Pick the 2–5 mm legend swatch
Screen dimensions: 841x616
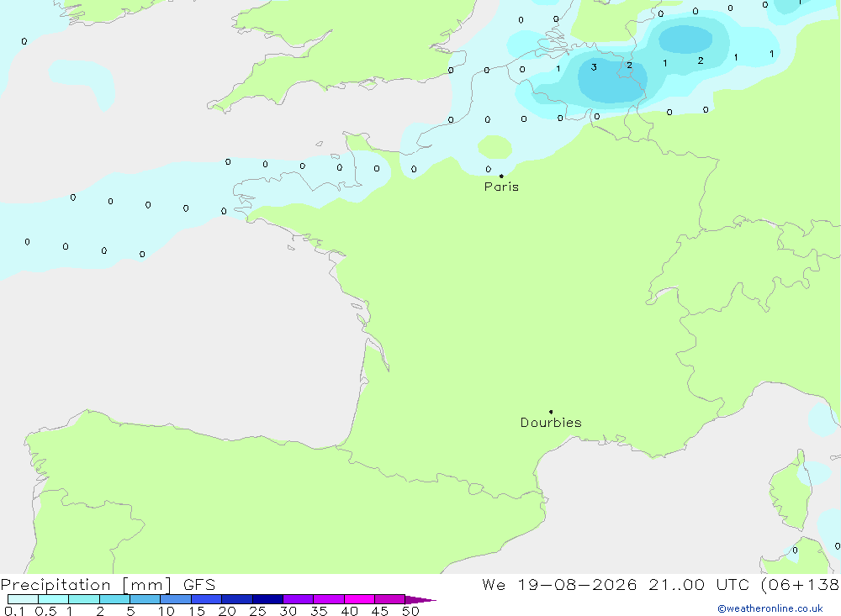pos(114,599)
